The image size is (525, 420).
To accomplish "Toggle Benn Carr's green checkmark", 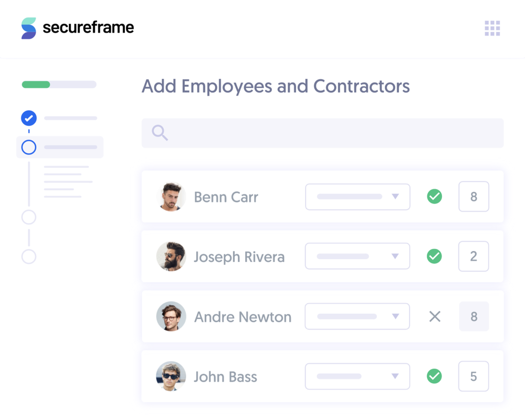I will tap(434, 197).
